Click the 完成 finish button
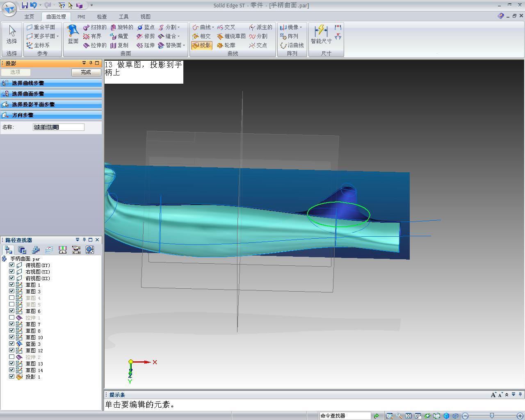The height and width of the screenshot is (420, 525). (86, 72)
